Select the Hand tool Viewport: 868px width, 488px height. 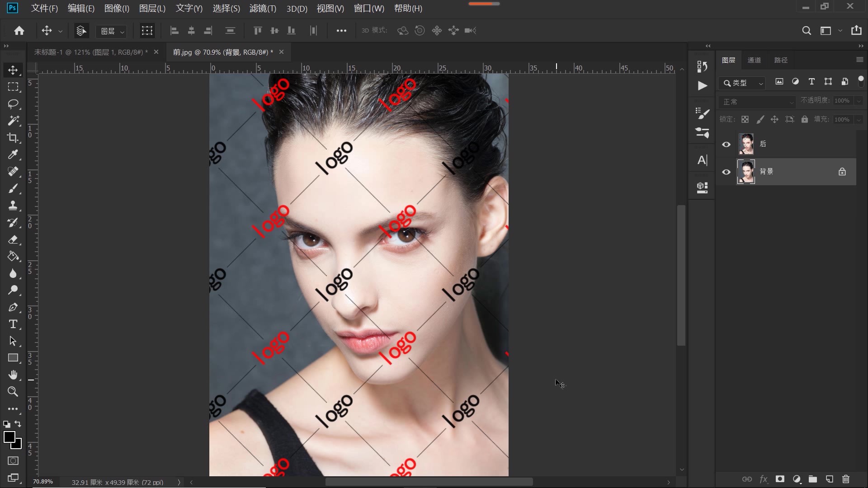pyautogui.click(x=13, y=375)
